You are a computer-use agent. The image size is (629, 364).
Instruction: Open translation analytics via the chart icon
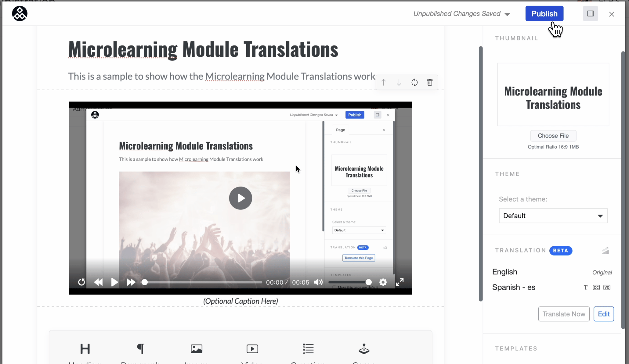coord(606,251)
